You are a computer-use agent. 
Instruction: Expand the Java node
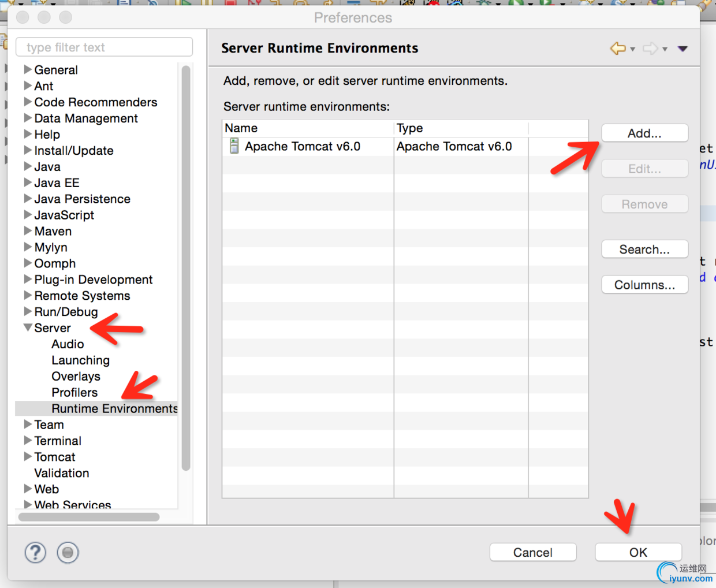click(28, 166)
